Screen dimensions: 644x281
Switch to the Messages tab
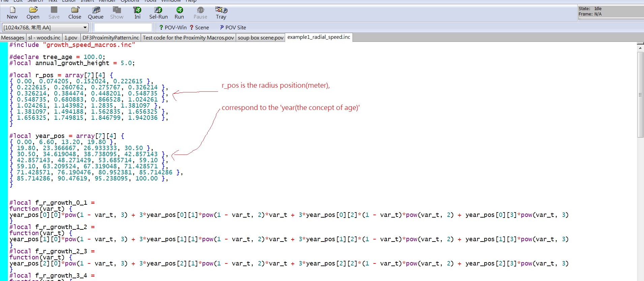(13, 37)
